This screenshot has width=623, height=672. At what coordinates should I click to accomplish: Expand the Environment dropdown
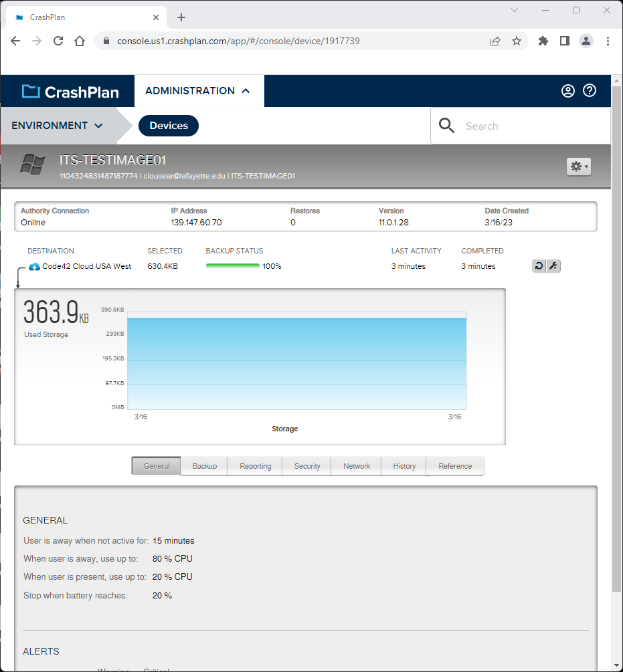click(x=57, y=126)
